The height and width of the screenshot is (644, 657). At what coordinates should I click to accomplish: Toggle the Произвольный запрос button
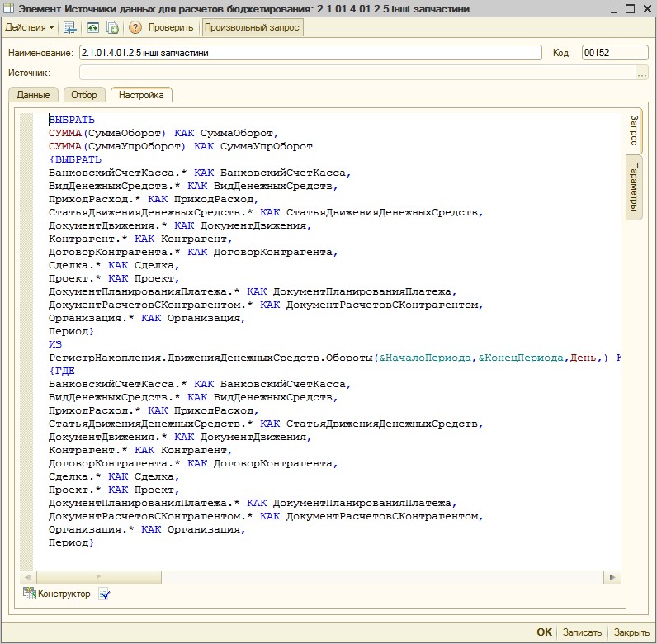click(253, 27)
